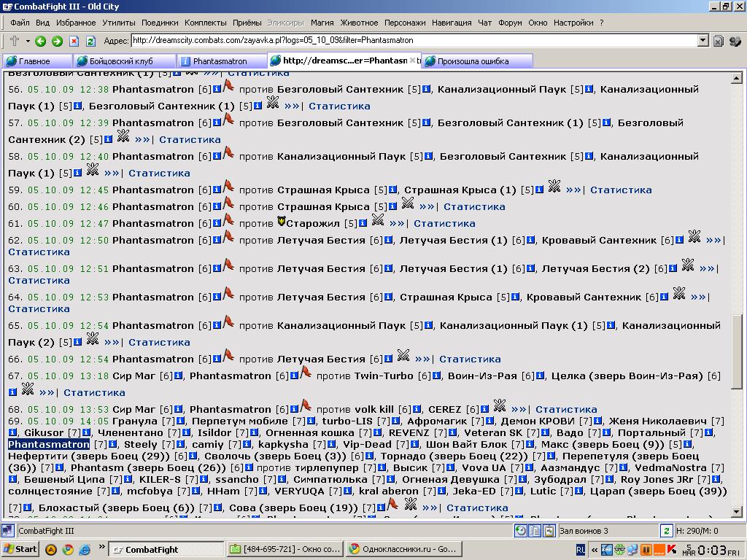Open the Файл menu
Viewport: 747px width, 560px height.
(x=20, y=23)
